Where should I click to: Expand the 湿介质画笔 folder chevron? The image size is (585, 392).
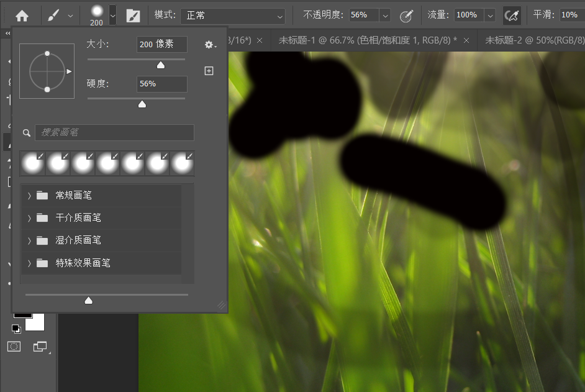pyautogui.click(x=29, y=241)
